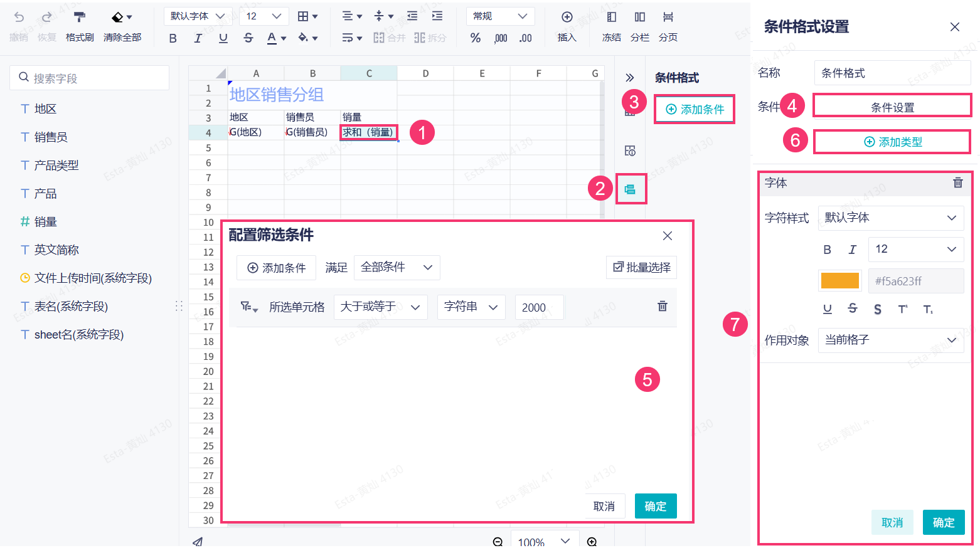980x548 pixels.
Task: Open vertical alignment options
Action: tap(383, 16)
